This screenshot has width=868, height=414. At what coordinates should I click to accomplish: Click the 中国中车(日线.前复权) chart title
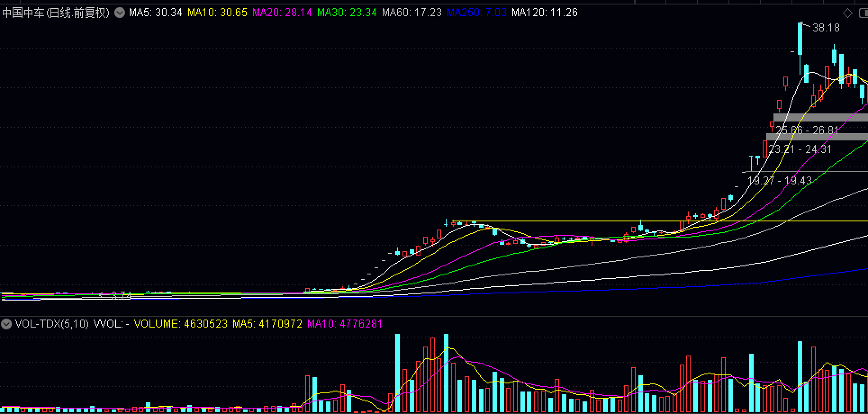pos(56,13)
